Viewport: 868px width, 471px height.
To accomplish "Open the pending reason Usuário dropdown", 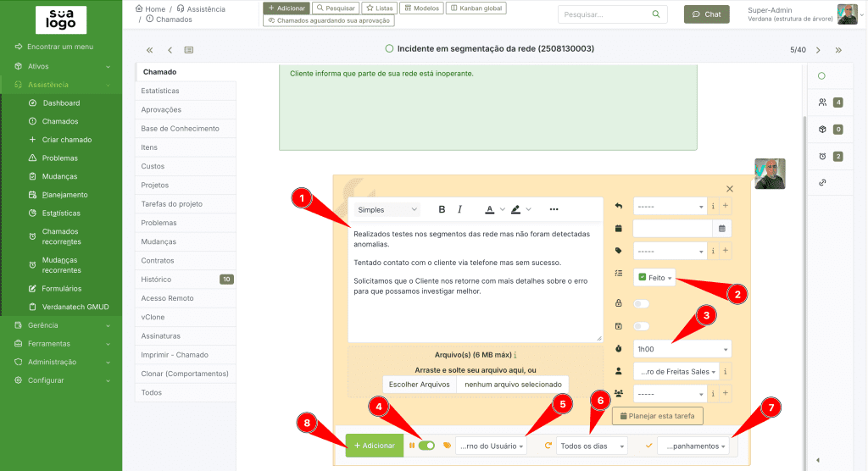I will (491, 446).
